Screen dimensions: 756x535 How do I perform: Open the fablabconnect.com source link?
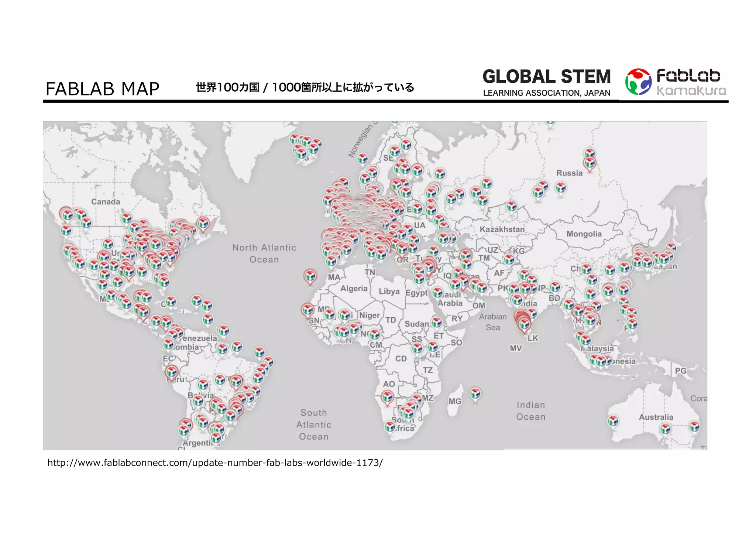click(x=215, y=463)
